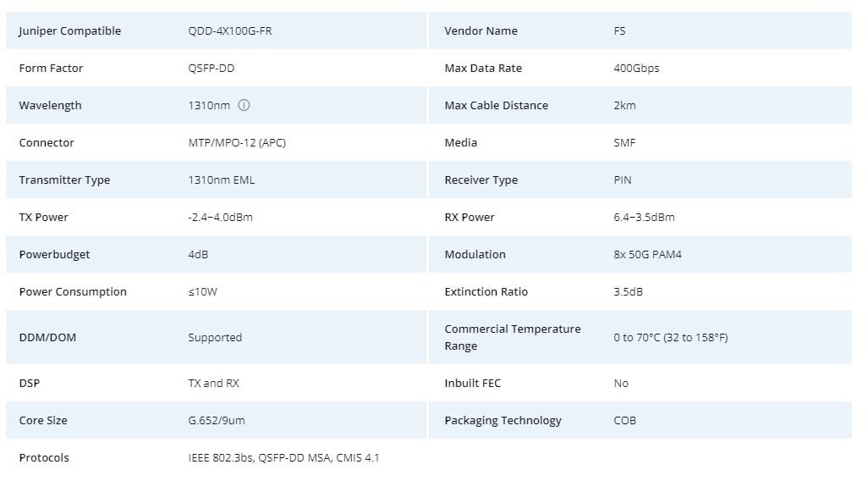This screenshot has height=481, width=868.
Task: Click the info icon beside 1310nm wavelength
Action: tap(244, 106)
